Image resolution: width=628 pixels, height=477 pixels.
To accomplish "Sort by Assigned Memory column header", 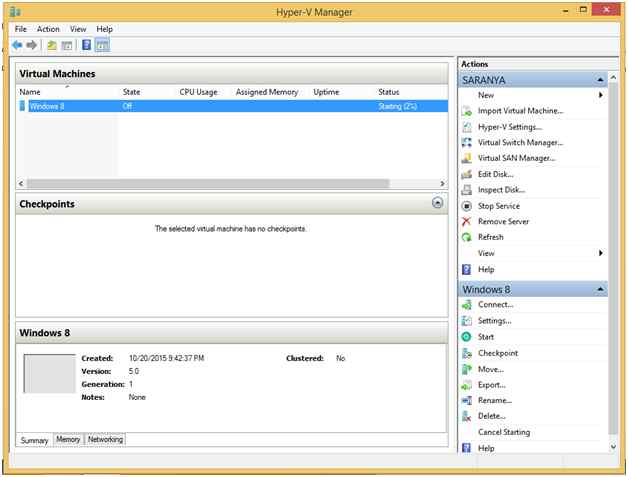I will (x=267, y=92).
